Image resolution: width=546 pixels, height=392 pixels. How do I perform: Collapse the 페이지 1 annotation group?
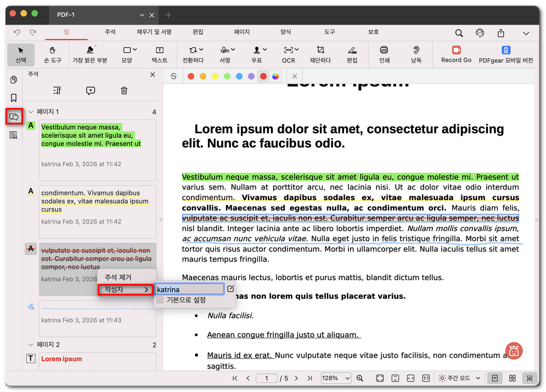click(31, 112)
